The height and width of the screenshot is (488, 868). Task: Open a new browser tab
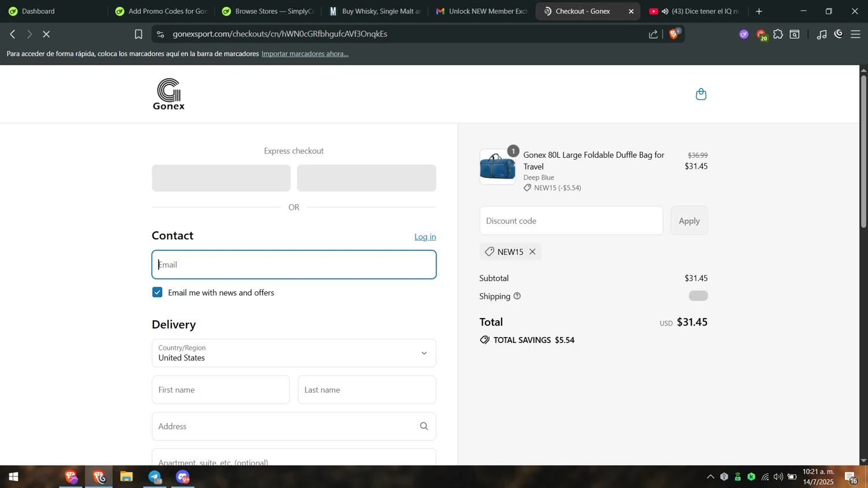pyautogui.click(x=759, y=11)
